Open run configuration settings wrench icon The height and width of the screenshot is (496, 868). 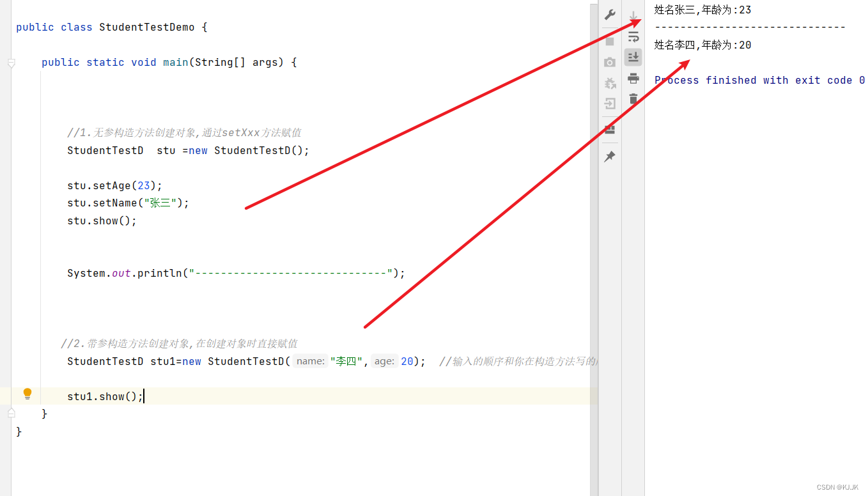[610, 15]
